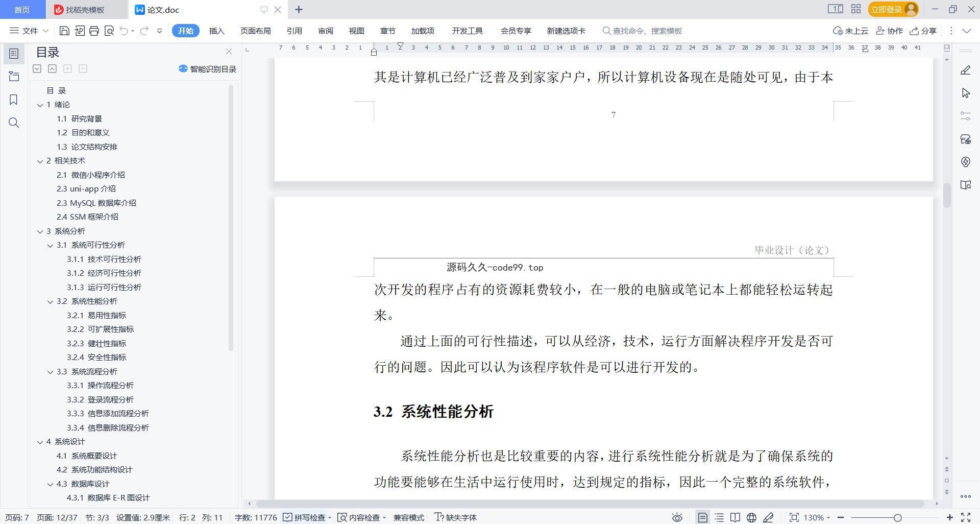Collapse the 1 绪论 outline node
This screenshot has height=524, width=980.
coord(40,105)
